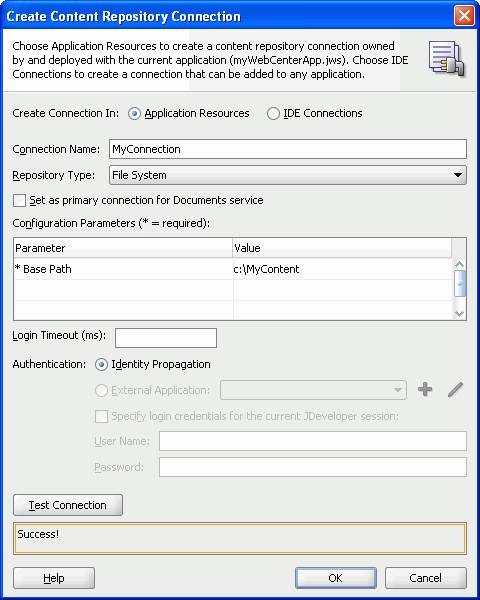Choose Identity Propagation authentication option
480x600 pixels.
click(101, 365)
